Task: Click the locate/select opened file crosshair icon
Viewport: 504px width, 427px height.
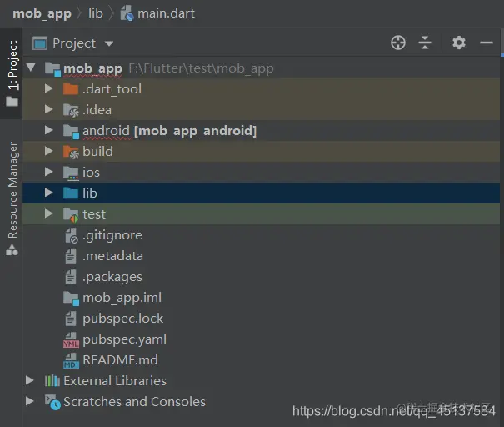Action: click(398, 43)
